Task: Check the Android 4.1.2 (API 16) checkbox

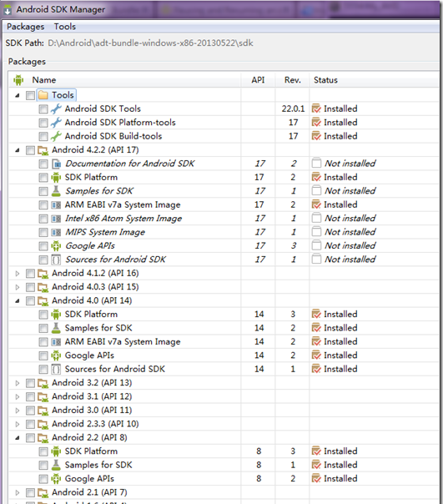Action: (31, 274)
